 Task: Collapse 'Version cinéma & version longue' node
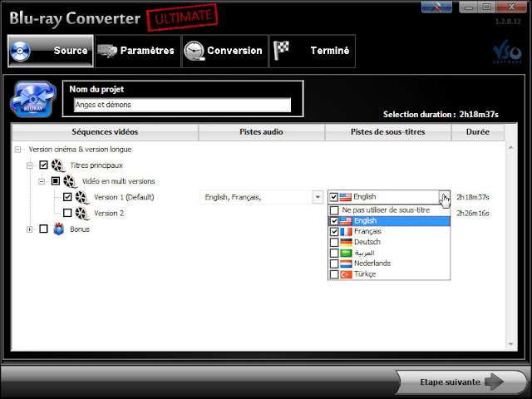(x=17, y=150)
